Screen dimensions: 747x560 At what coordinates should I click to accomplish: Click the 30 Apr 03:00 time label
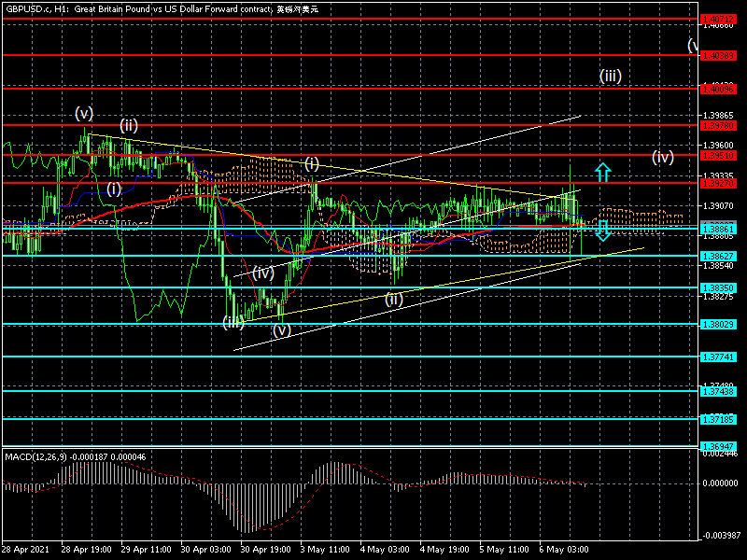tap(205, 550)
